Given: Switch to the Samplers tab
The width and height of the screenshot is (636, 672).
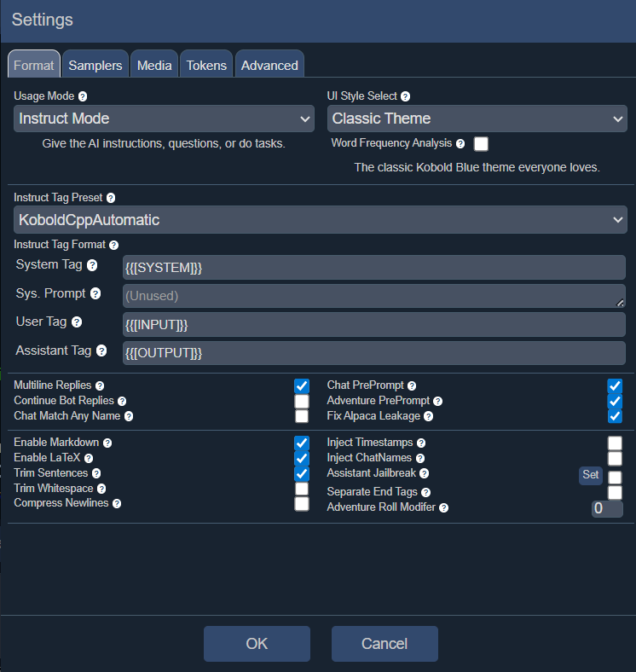Looking at the screenshot, I should coord(95,66).
